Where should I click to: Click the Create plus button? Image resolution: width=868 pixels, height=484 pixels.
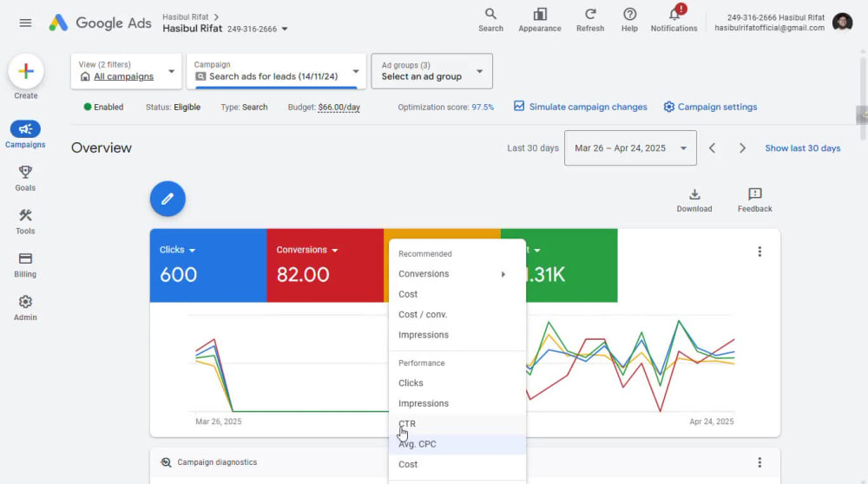(x=25, y=71)
